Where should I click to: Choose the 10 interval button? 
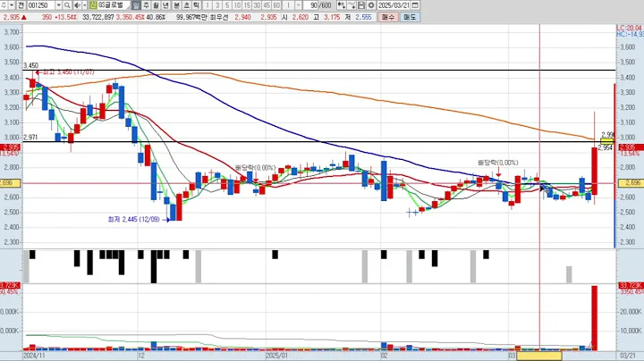(237, 5)
